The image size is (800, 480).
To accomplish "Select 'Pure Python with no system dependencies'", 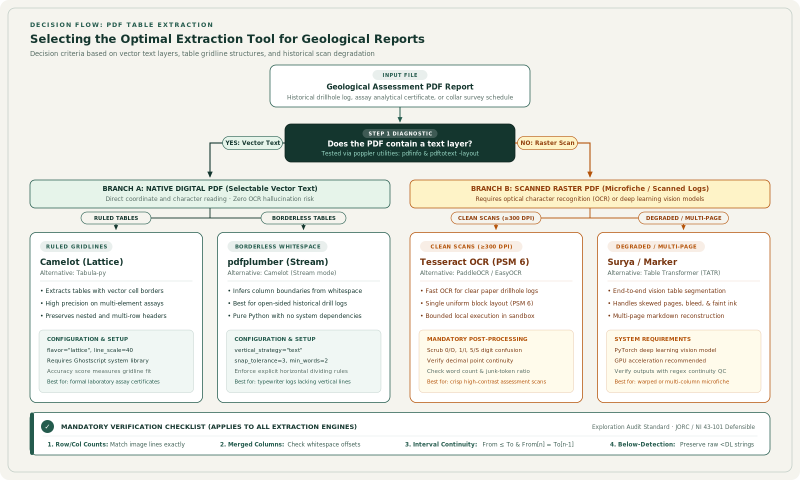I will point(297,316).
